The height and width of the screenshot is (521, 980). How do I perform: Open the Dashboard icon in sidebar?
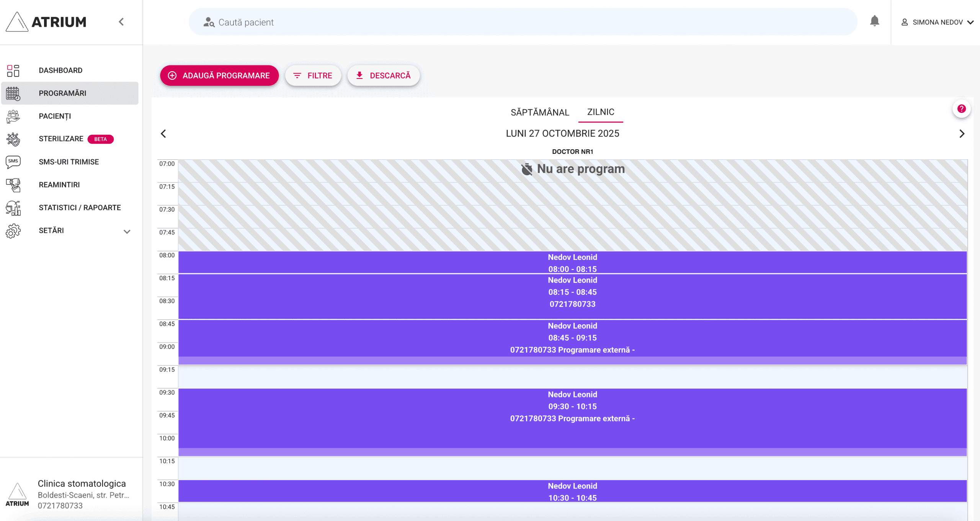pyautogui.click(x=13, y=70)
